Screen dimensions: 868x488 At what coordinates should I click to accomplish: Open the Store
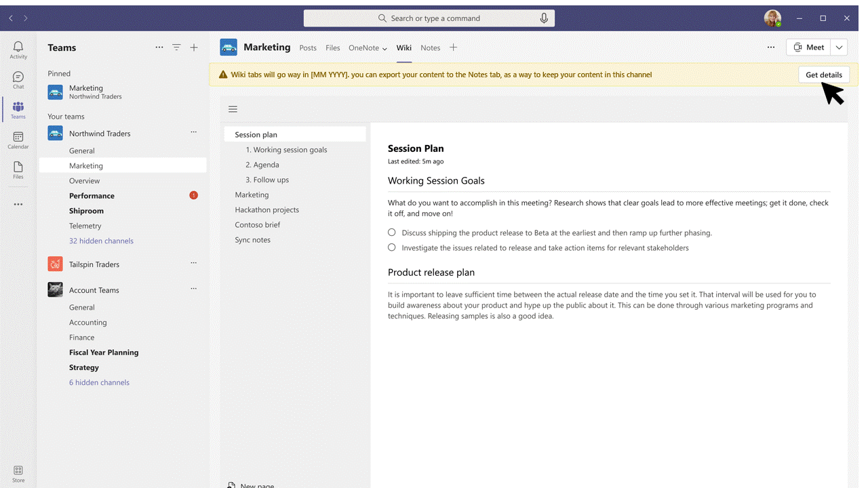[x=18, y=472]
